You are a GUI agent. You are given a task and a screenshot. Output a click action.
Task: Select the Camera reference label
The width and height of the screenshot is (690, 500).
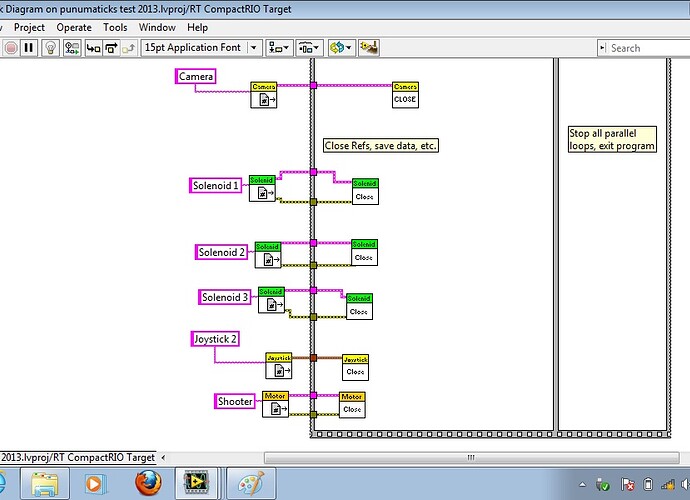coord(195,76)
